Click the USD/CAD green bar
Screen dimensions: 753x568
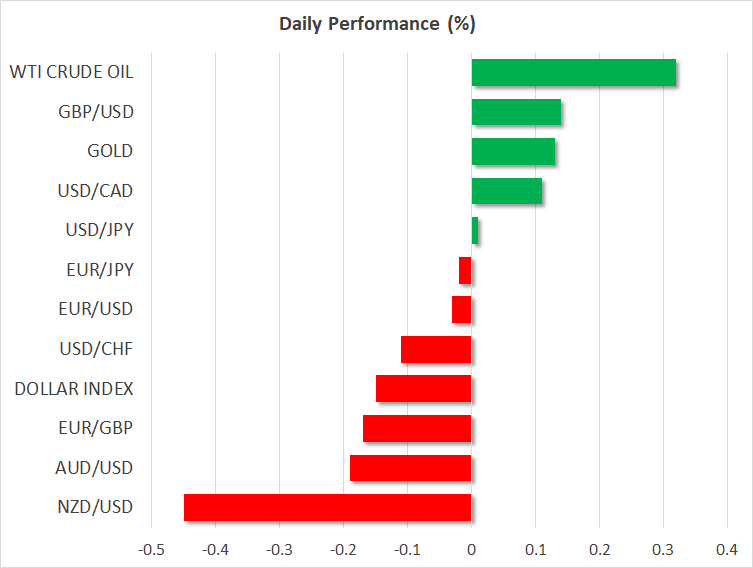[506, 191]
